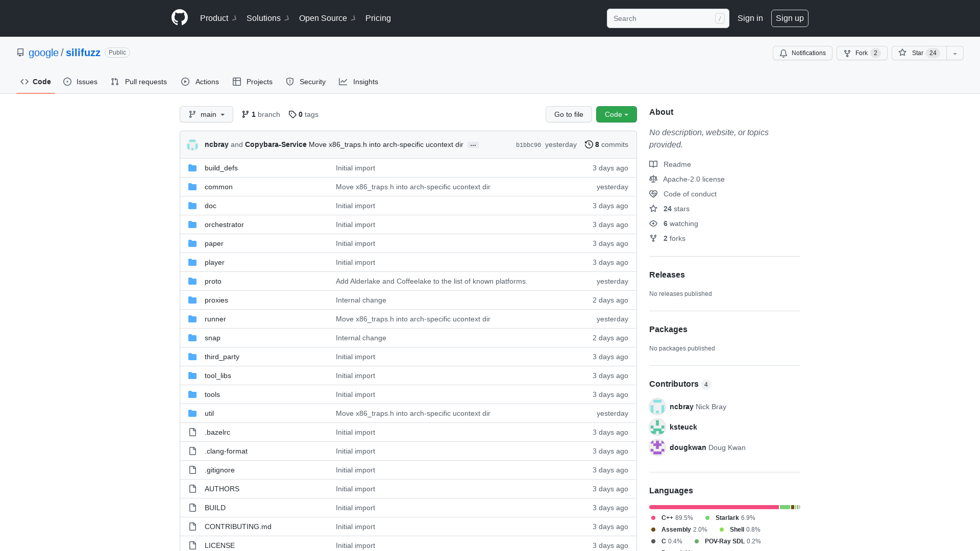
Task: Click the LICENSE file icon
Action: [192, 545]
